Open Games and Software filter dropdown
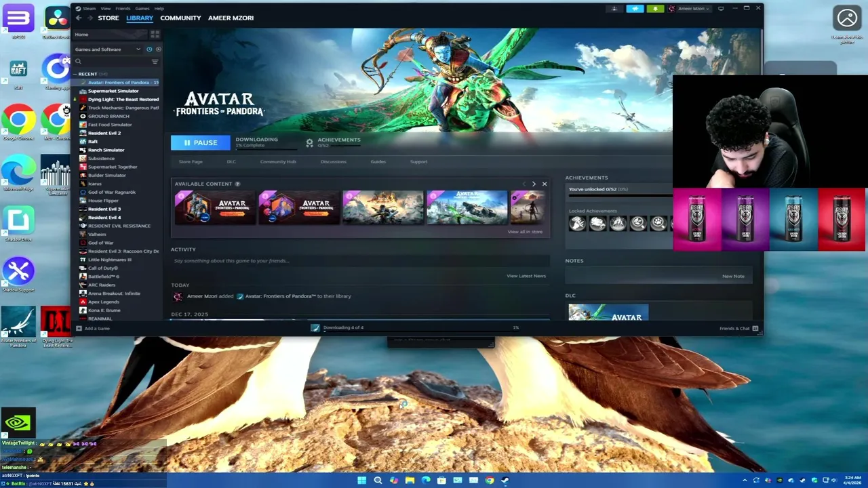The width and height of the screenshot is (868, 488). pyautogui.click(x=108, y=49)
